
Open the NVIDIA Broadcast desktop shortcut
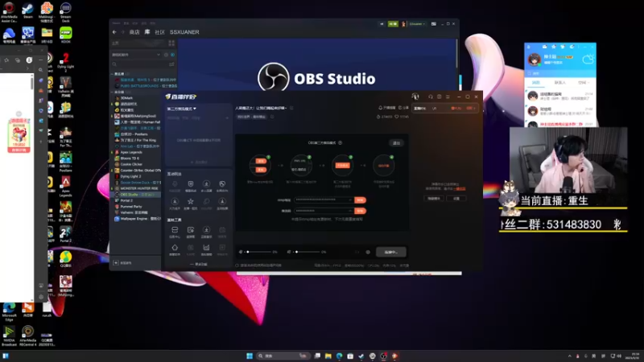(x=9, y=335)
